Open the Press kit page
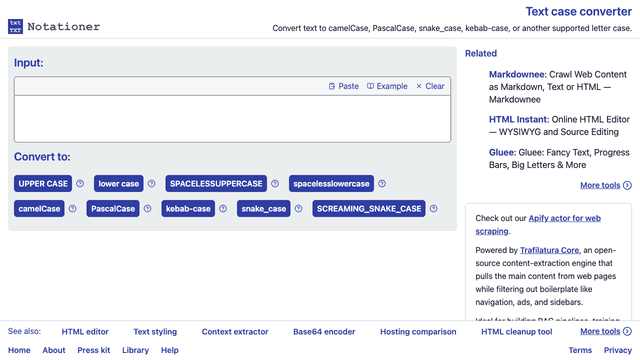Viewport: 640px width, 360px height. (x=94, y=350)
